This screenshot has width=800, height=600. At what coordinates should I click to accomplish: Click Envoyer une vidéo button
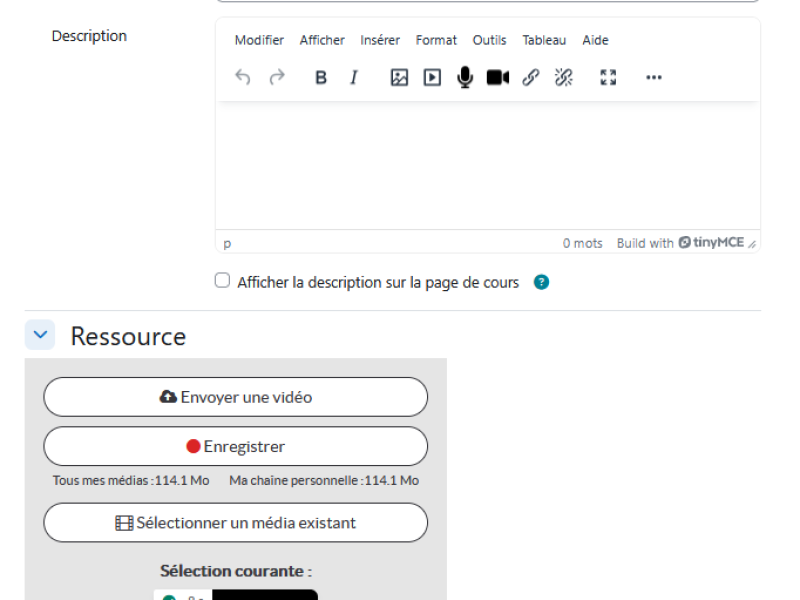click(x=236, y=397)
